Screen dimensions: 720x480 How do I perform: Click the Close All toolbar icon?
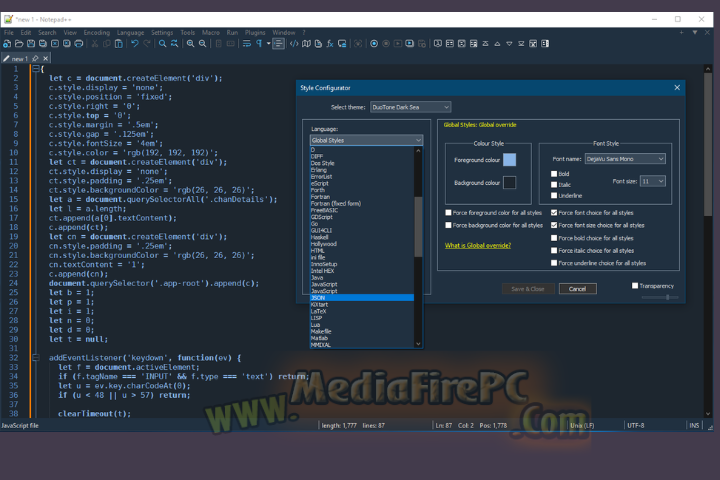67,44
